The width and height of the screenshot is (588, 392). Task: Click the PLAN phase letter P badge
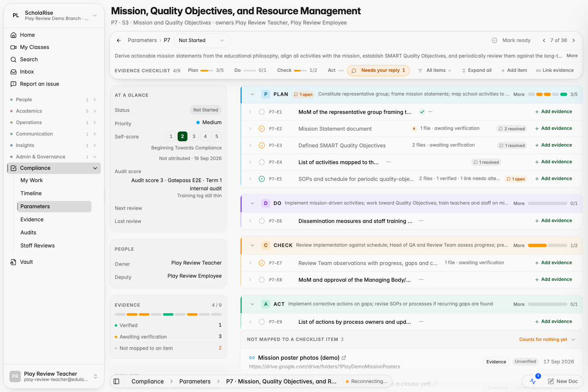tap(266, 94)
